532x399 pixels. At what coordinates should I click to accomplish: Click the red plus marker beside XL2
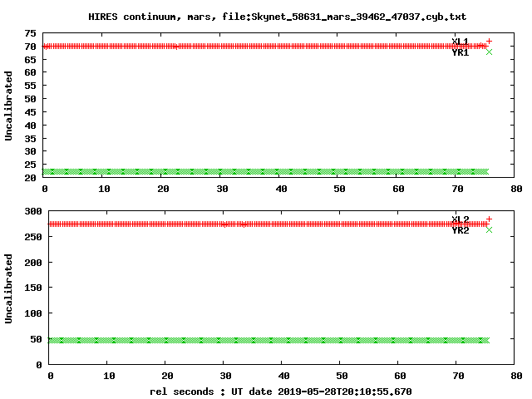(x=489, y=219)
